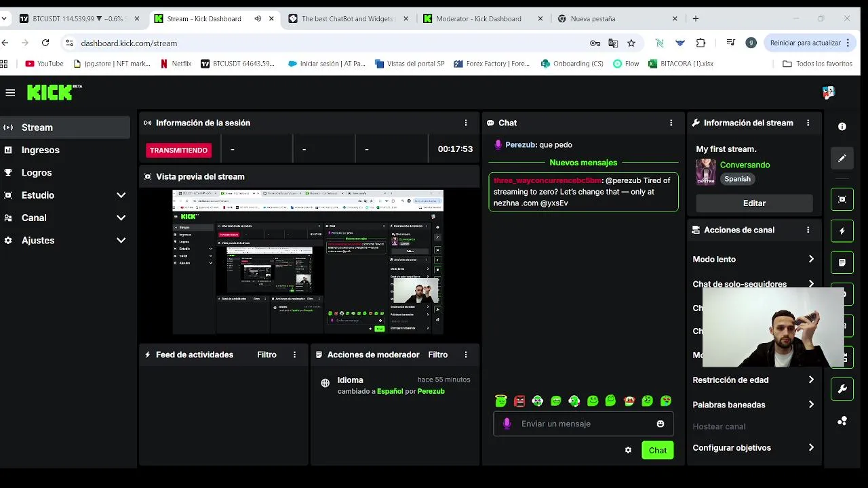Click Filtro in Feed de actividades

tap(267, 354)
